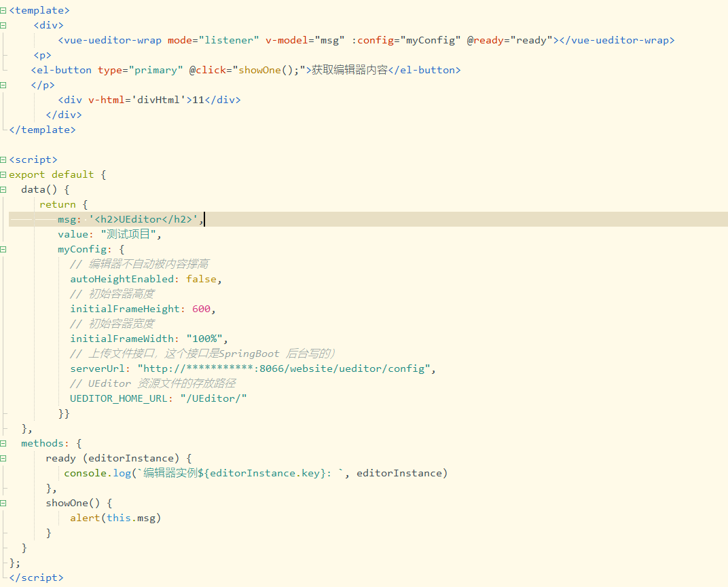Click the type="primary" attribute value

(156, 70)
